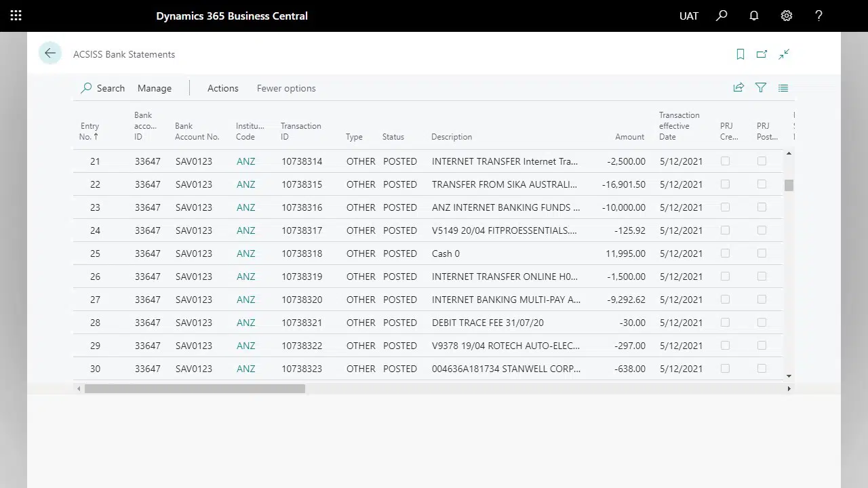Screen dimensions: 868x488
Task: Click V5149 20/04 FITPROESSENTIALS description
Action: click(x=504, y=230)
